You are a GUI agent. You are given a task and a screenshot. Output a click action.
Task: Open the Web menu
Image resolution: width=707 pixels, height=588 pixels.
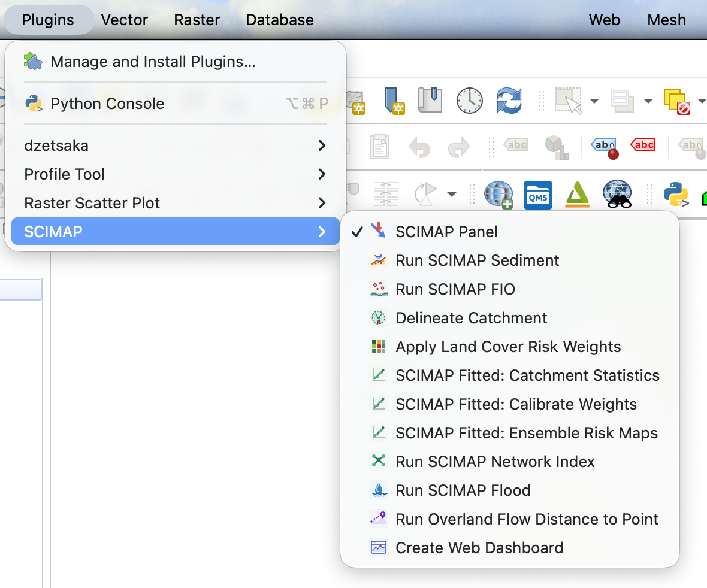(x=604, y=20)
